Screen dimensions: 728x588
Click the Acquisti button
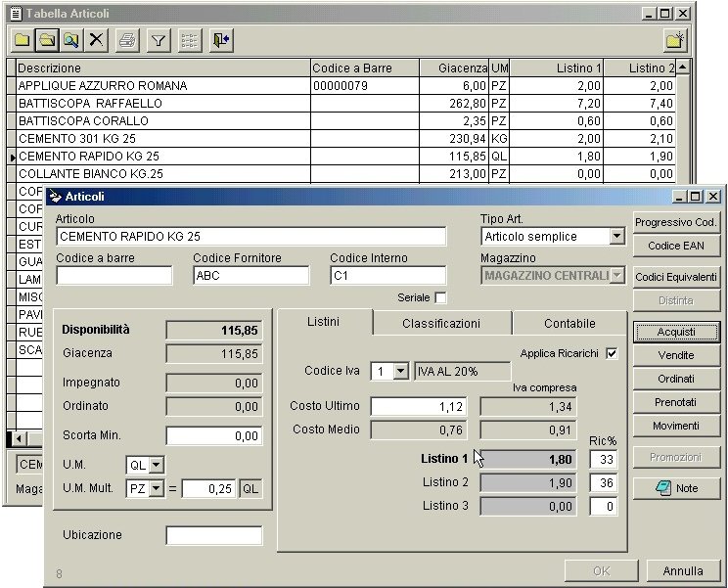pos(676,332)
